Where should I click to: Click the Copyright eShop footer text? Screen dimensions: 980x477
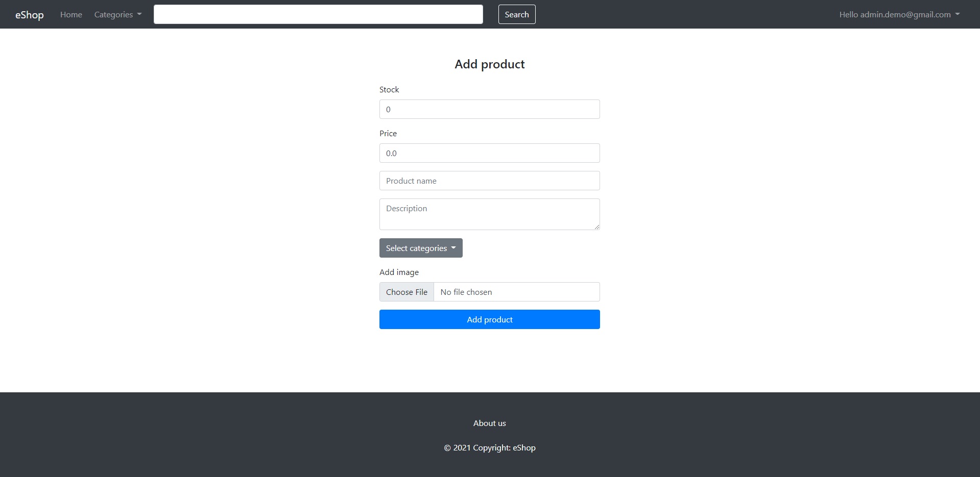[x=489, y=447]
